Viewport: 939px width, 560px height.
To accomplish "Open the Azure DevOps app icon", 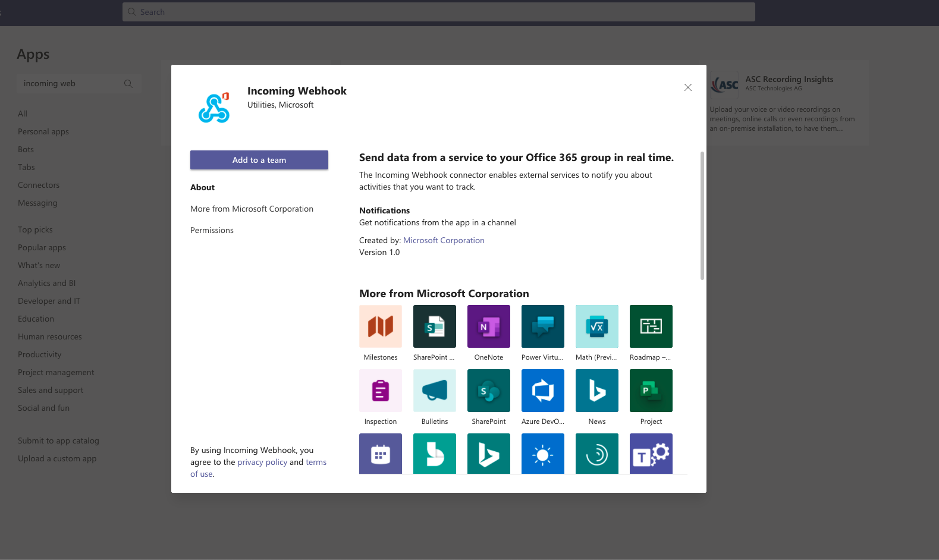I will coord(543,391).
